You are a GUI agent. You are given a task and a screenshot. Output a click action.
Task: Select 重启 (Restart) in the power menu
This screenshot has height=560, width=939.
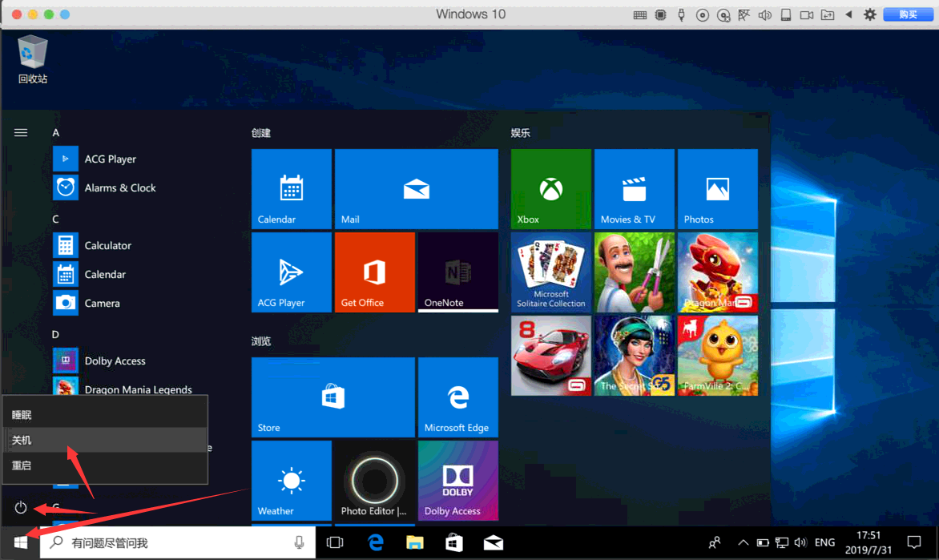pos(105,465)
